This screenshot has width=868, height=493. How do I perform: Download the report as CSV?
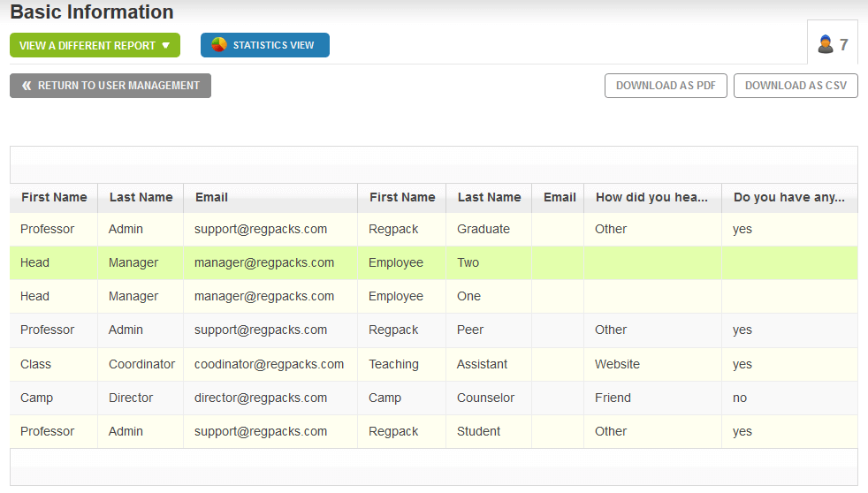pyautogui.click(x=796, y=86)
